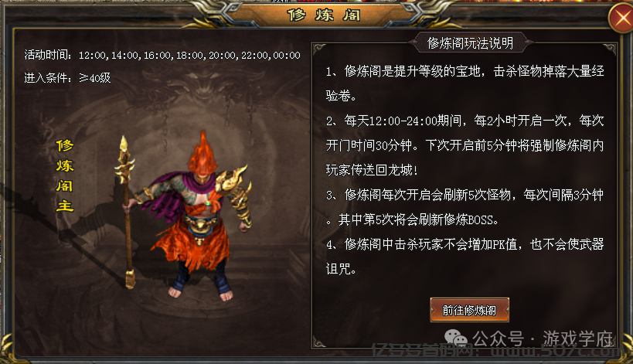Screen dimensions: 633x364
Task: Click the boss's golden spear weapon
Action: pos(128,212)
